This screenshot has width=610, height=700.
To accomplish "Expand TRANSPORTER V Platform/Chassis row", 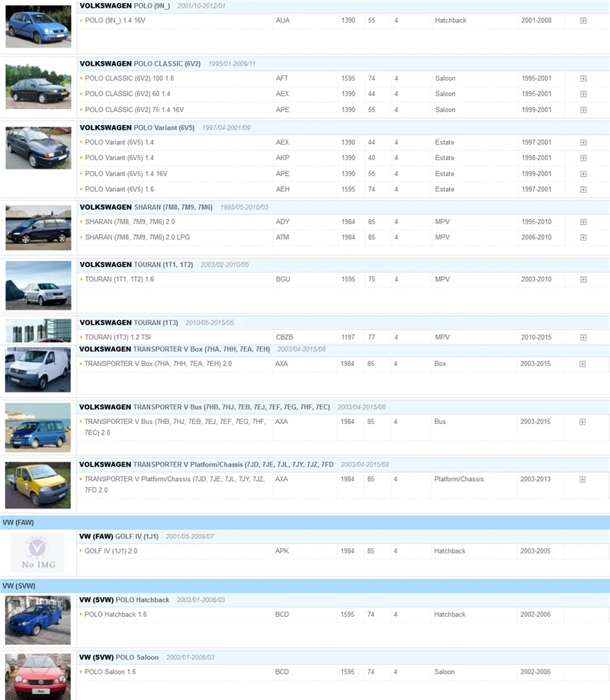I will 583,480.
